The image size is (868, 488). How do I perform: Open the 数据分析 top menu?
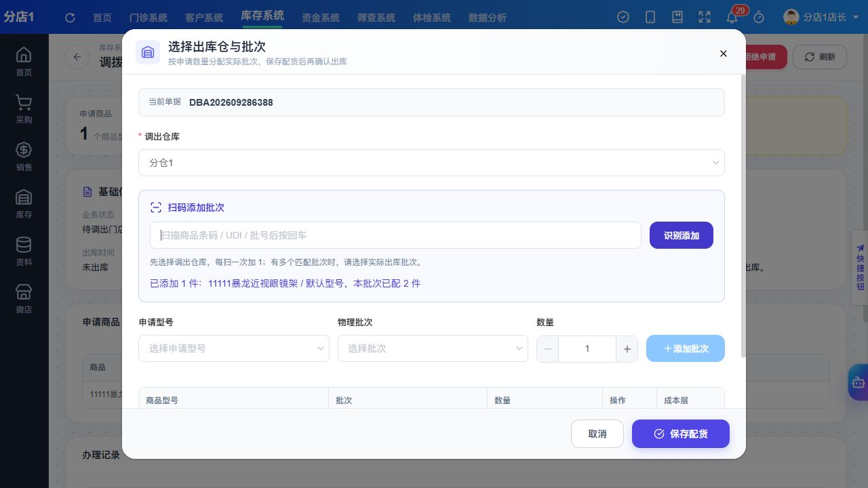(x=488, y=18)
